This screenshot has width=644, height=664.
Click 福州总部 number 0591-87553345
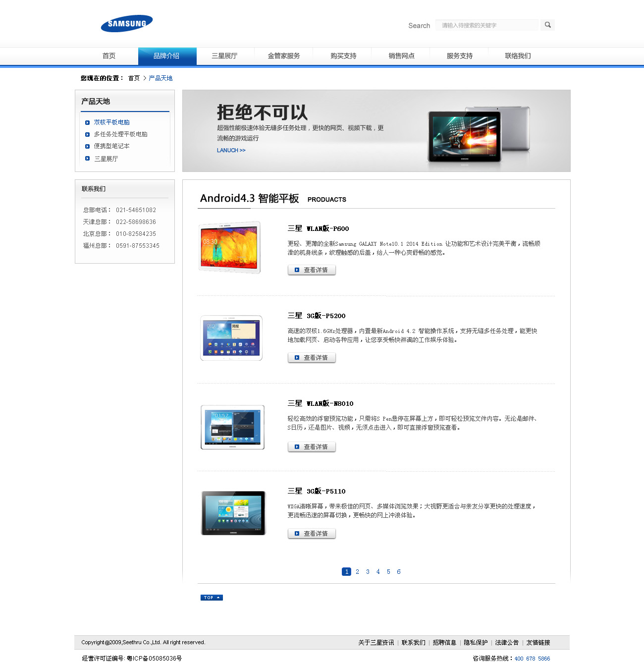pos(138,246)
